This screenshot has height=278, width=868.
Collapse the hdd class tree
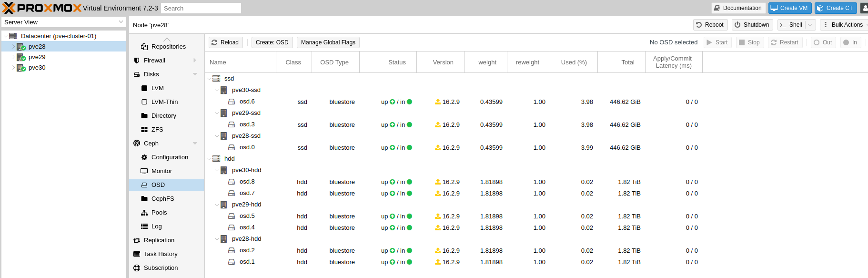(x=209, y=159)
